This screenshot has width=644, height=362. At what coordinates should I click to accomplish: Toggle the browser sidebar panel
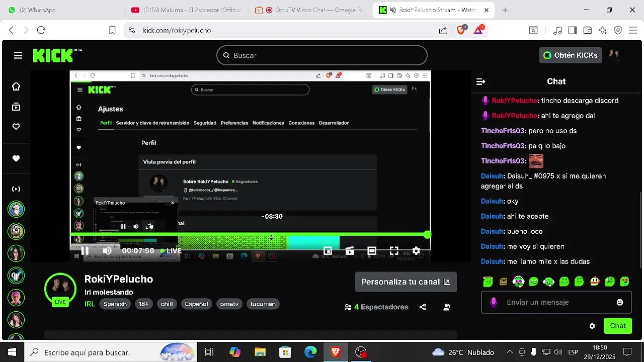572,30
